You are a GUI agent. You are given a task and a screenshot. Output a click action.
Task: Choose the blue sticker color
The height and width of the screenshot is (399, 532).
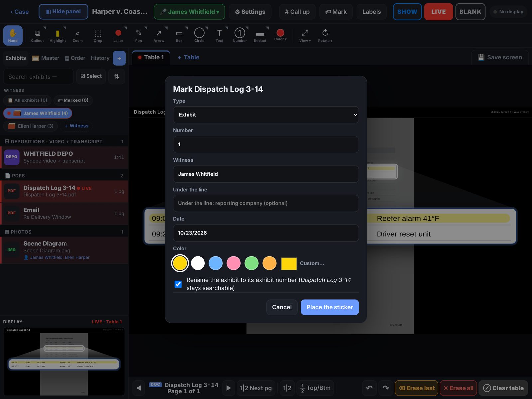click(216, 263)
